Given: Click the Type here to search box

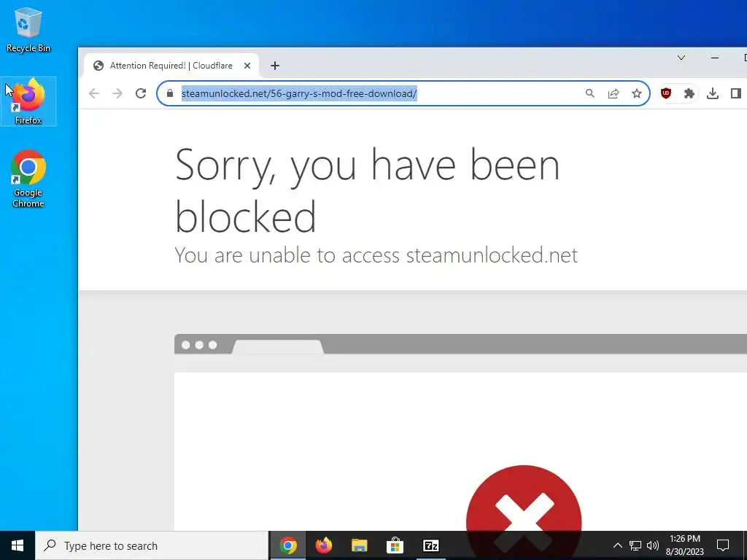Looking at the screenshot, I should [x=152, y=545].
